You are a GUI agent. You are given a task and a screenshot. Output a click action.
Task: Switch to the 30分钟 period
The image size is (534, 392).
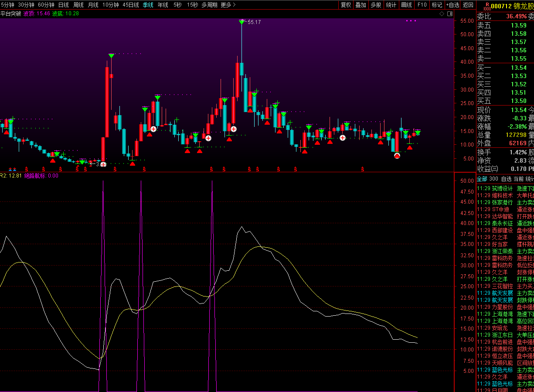26,5
